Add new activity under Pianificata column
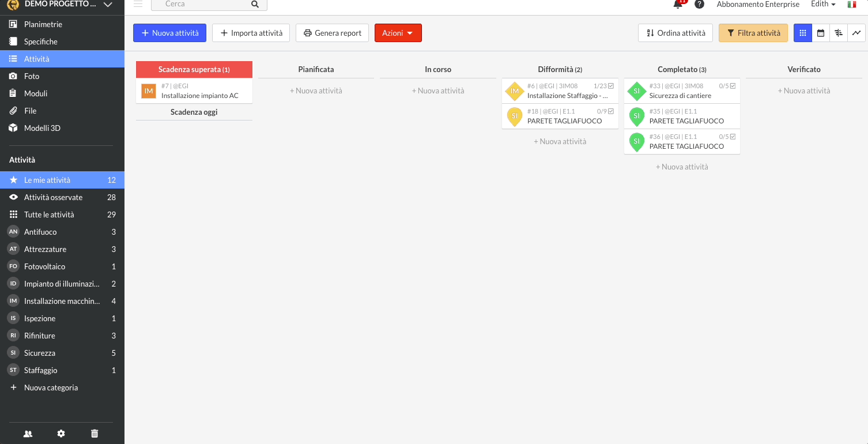 pos(316,91)
